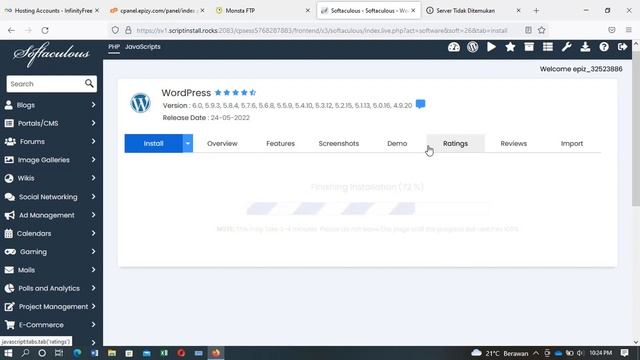Show all installations list icon
This screenshot has width=640, height=360.
[x=548, y=47]
